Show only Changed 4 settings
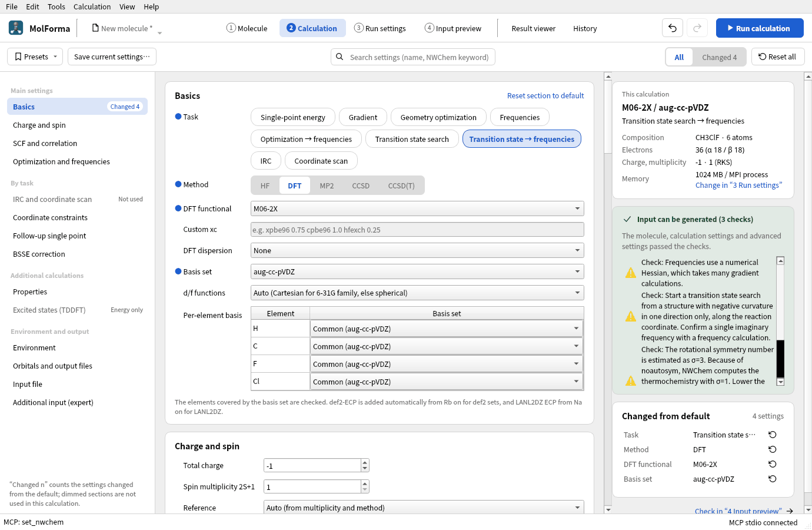This screenshot has height=530, width=812. click(719, 57)
